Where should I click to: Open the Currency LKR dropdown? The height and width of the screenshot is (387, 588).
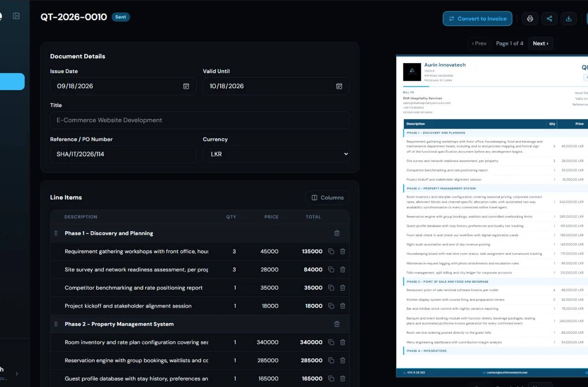click(276, 154)
